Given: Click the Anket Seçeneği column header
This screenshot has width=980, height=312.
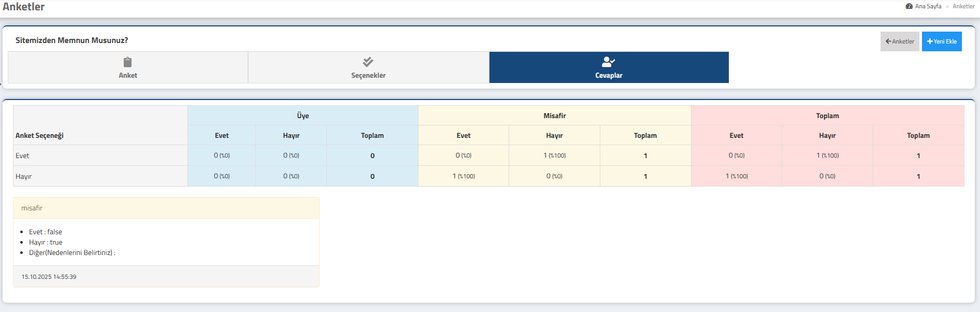Looking at the screenshot, I should pyautogui.click(x=39, y=135).
